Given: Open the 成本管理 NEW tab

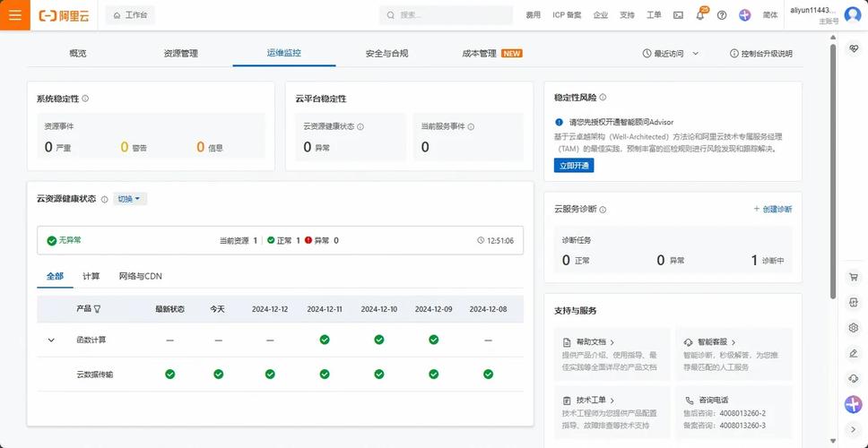Looking at the screenshot, I should click(492, 54).
